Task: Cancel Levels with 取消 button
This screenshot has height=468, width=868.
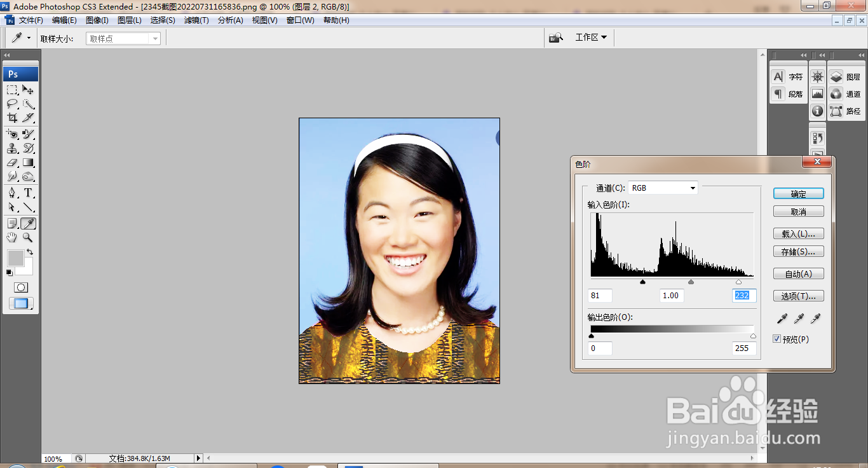Action: coord(799,211)
